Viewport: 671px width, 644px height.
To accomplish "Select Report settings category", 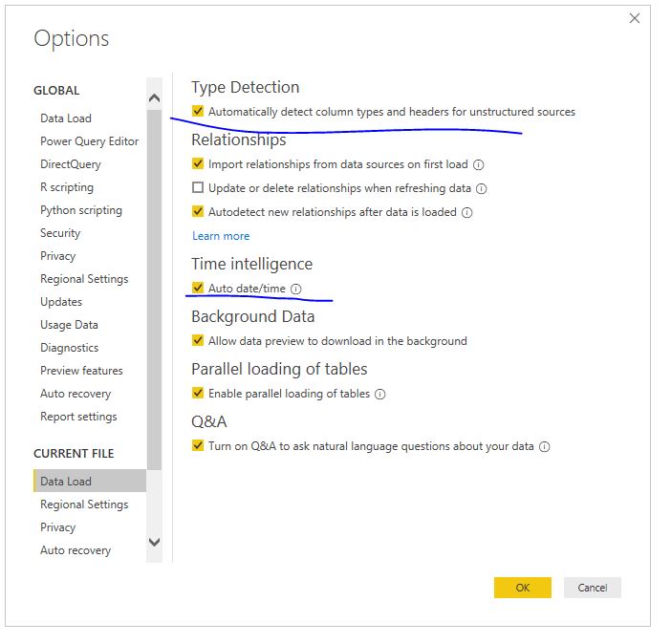I will coord(78,417).
